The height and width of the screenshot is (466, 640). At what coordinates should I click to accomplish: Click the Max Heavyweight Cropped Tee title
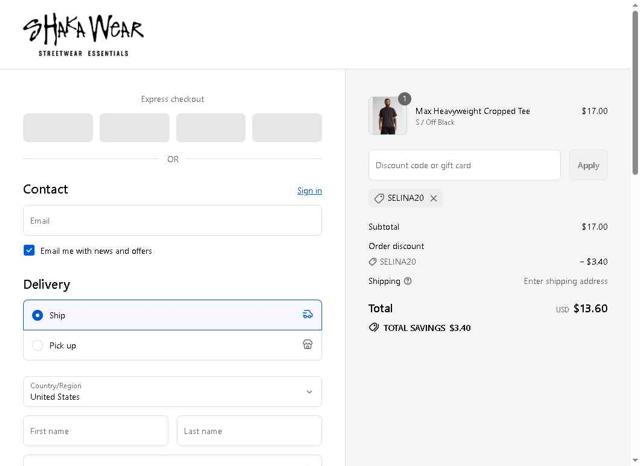pos(472,111)
